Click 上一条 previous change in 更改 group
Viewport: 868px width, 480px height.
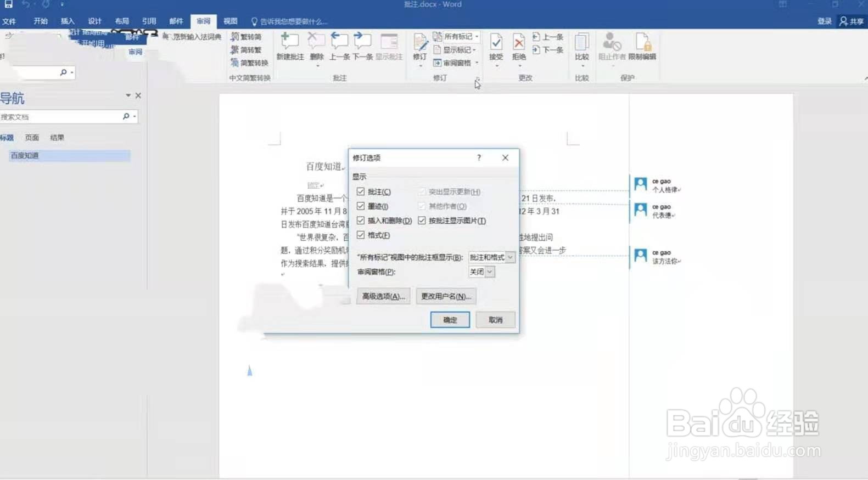pos(548,37)
